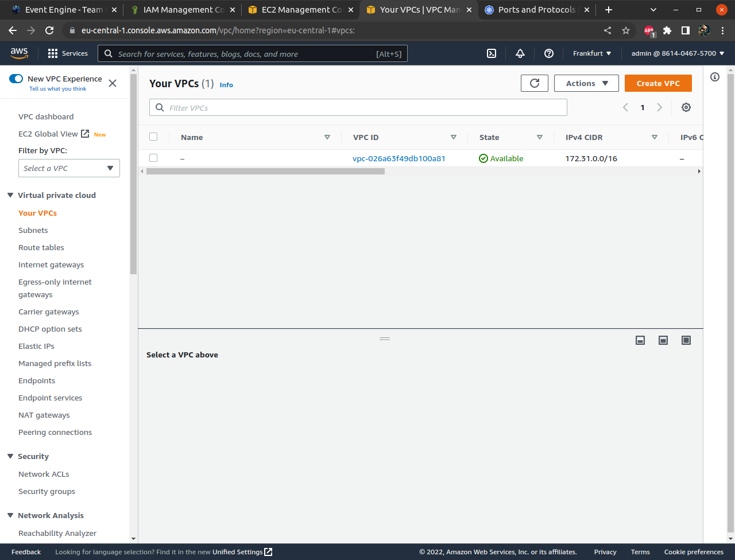The height and width of the screenshot is (560, 735).
Task: Open NAT gateways in the sidebar
Action: click(x=44, y=415)
